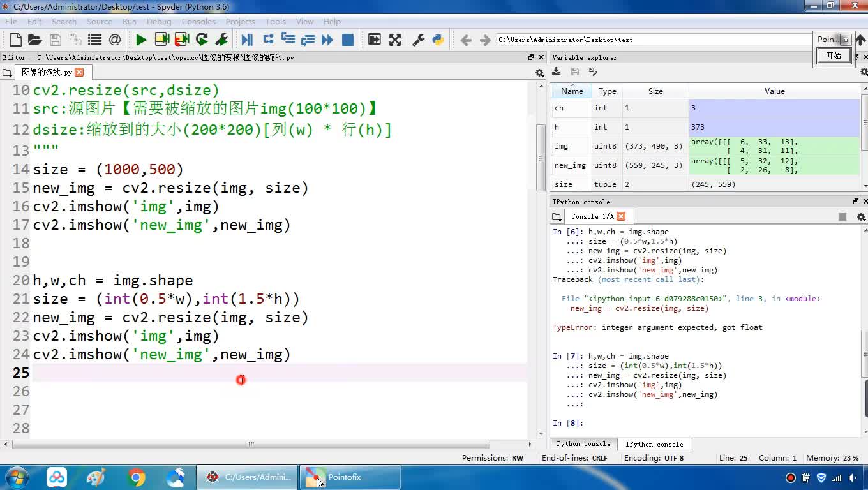Toggle fullscreen mode with the crossed-arrows icon
868x490 pixels.
coord(395,40)
